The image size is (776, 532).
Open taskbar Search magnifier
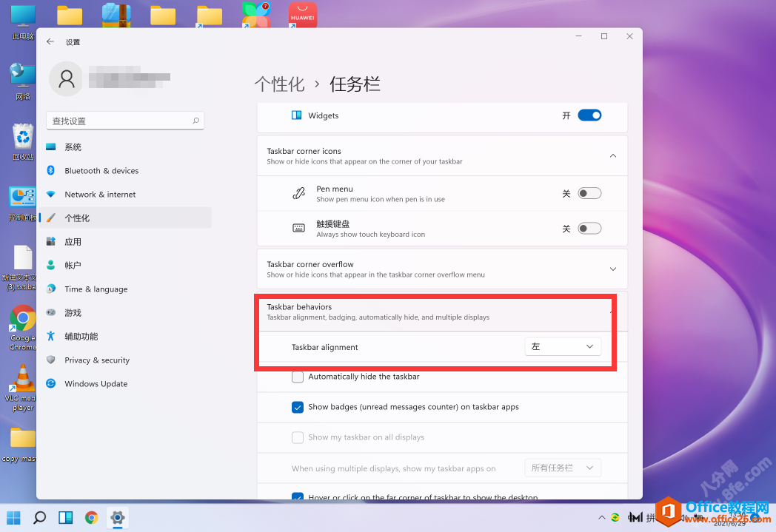pyautogui.click(x=39, y=518)
